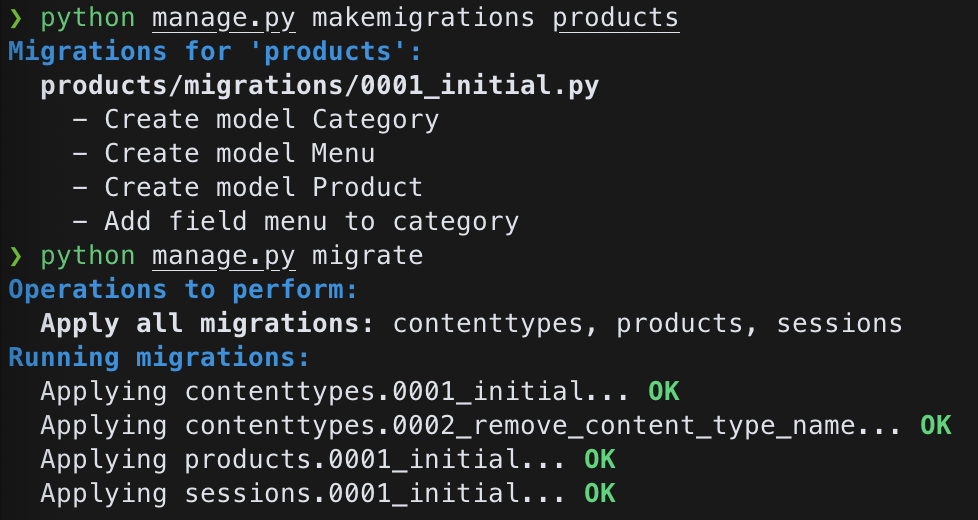Click OK status after contenttypes.0002_remove_content_type_name

click(936, 425)
